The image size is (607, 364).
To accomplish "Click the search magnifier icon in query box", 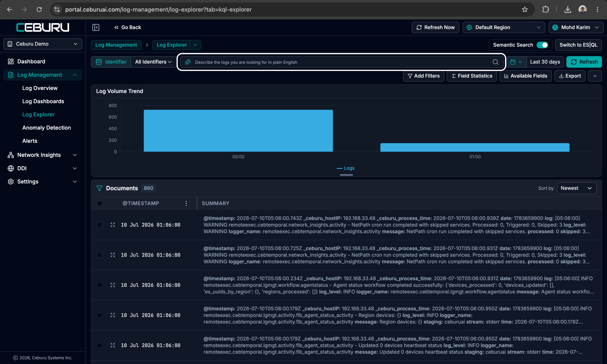I will coord(495,62).
